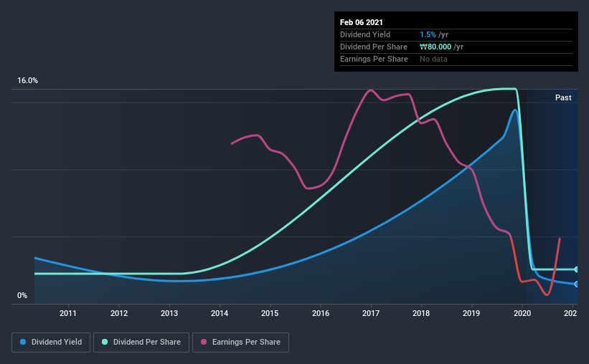Toggle the Dividend Yield legend button
This screenshot has width=589, height=364.
51,343
